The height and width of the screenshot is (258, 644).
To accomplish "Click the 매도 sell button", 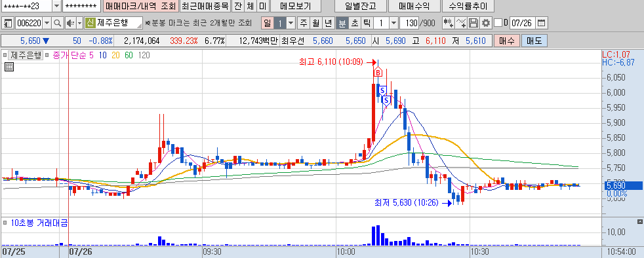I will pos(534,41).
